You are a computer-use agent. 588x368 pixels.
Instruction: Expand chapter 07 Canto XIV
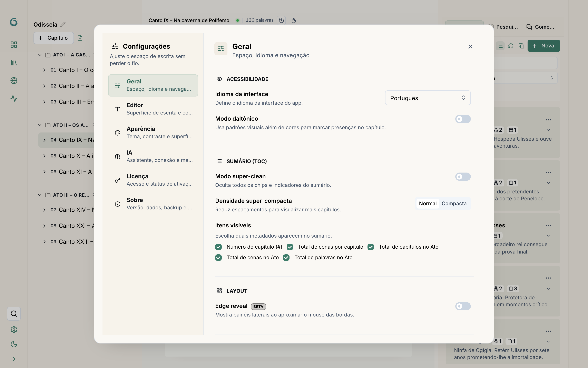click(45, 210)
